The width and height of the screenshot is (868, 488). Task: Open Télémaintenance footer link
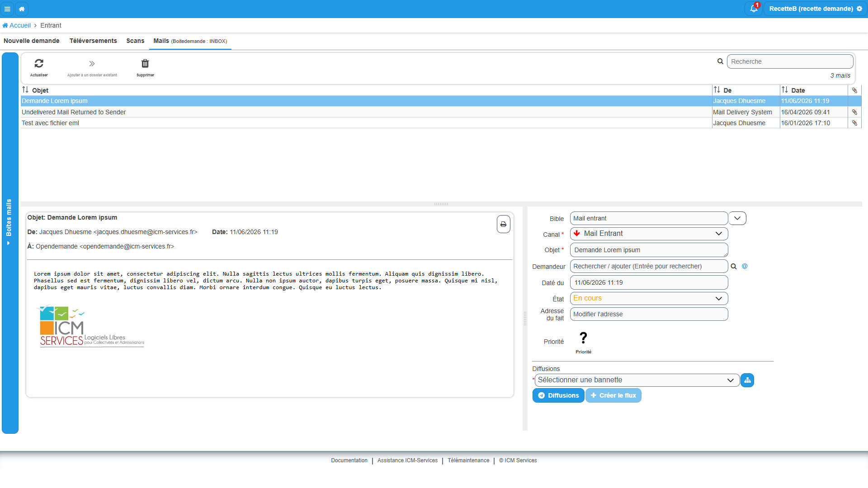click(x=468, y=460)
